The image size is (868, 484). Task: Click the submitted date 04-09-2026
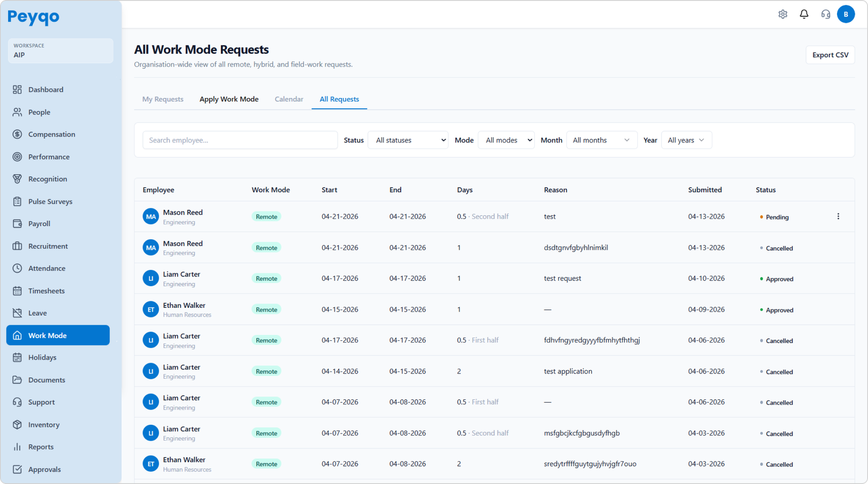(x=706, y=309)
